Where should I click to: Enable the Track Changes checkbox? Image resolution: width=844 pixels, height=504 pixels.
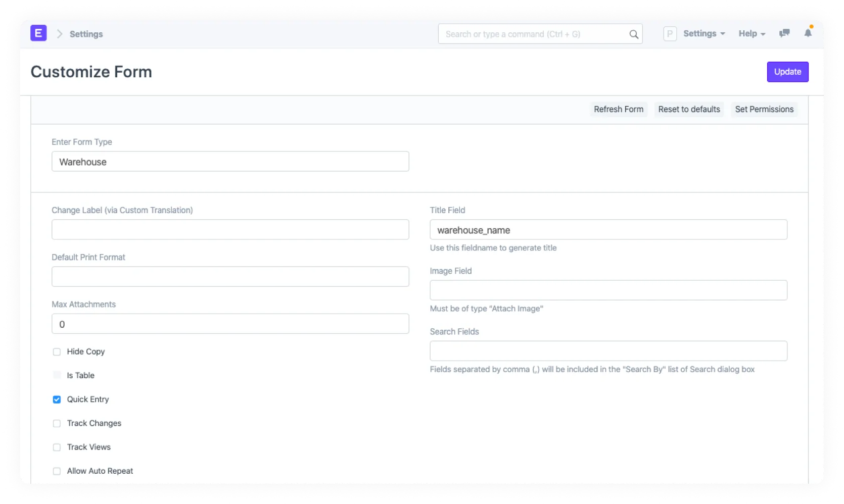coord(57,424)
